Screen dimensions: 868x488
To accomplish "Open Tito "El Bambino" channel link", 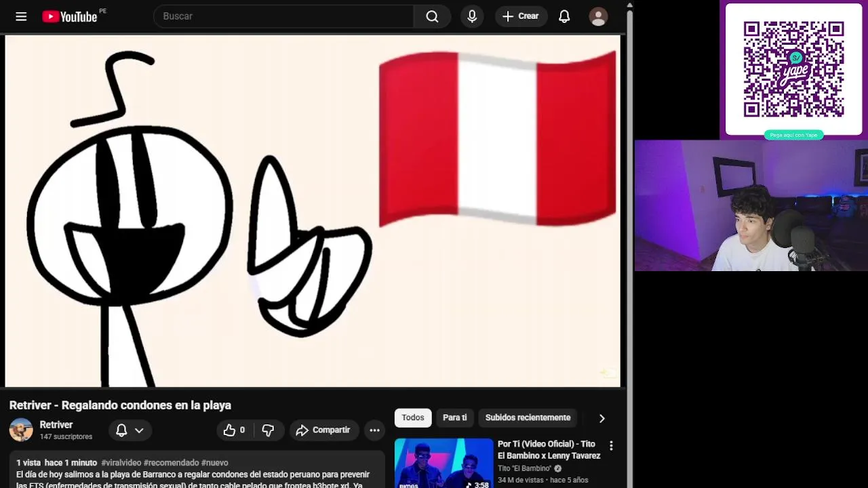I will pos(525,468).
